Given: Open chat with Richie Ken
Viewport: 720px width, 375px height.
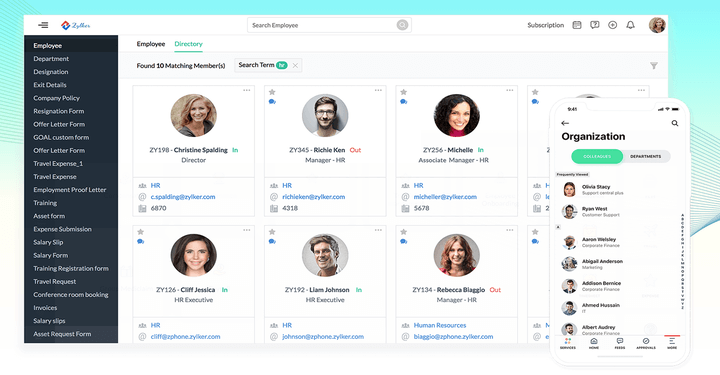Looking at the screenshot, I should coord(272,102).
